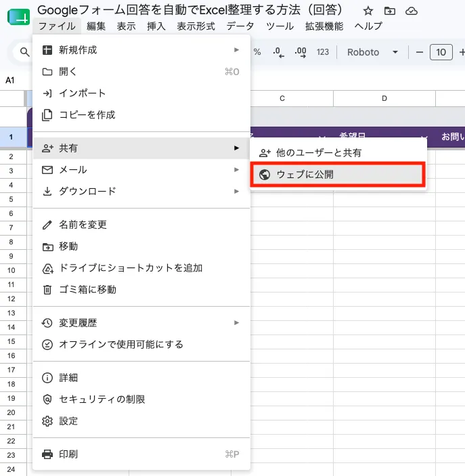Click the info icon beside 詳細
Image resolution: width=465 pixels, height=476 pixels.
pos(47,378)
